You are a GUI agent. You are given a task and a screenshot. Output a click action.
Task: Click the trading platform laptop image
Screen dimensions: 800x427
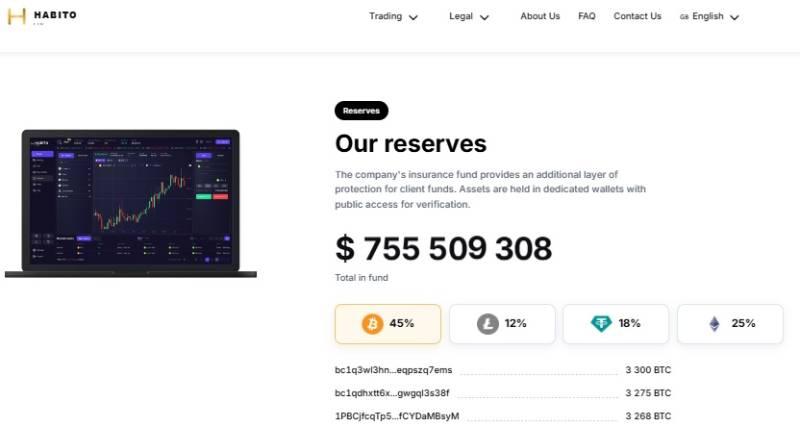131,203
